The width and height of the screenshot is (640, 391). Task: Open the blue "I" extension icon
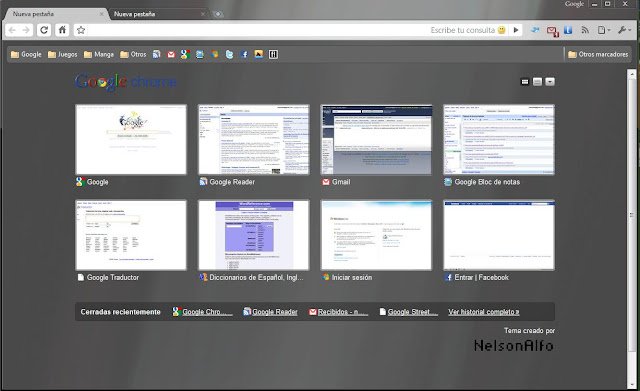568,30
